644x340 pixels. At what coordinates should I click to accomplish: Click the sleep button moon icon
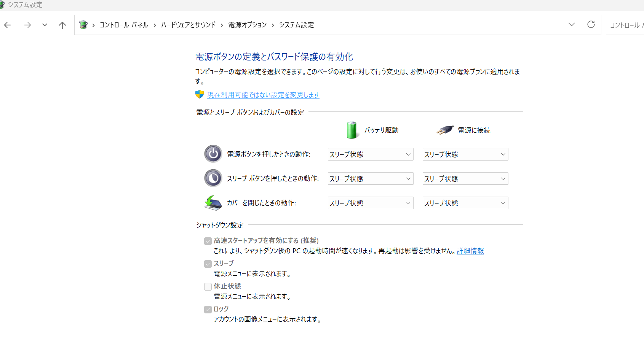213,178
